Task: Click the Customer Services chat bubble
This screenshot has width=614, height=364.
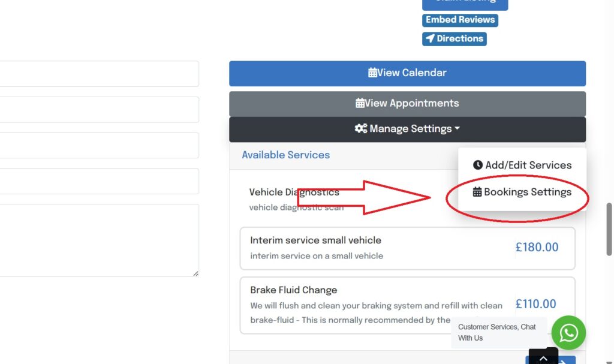Action: click(496, 332)
